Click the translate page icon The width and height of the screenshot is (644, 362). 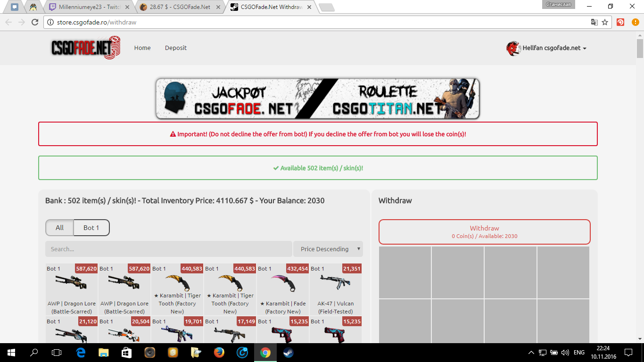[x=594, y=22]
